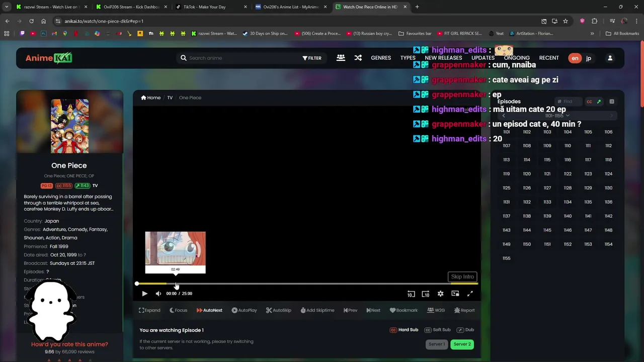Open the Favourites bar bookmark folder
644x362 pixels.
(x=415, y=34)
